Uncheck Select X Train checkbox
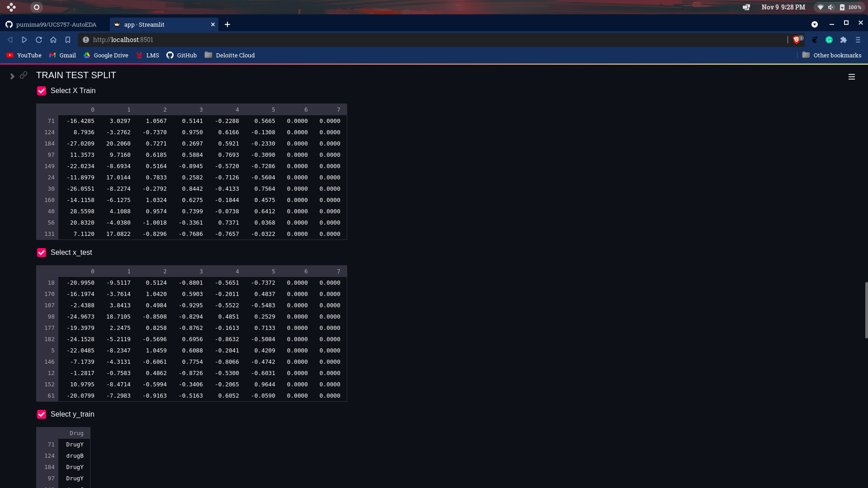The width and height of the screenshot is (868, 488). click(x=42, y=91)
